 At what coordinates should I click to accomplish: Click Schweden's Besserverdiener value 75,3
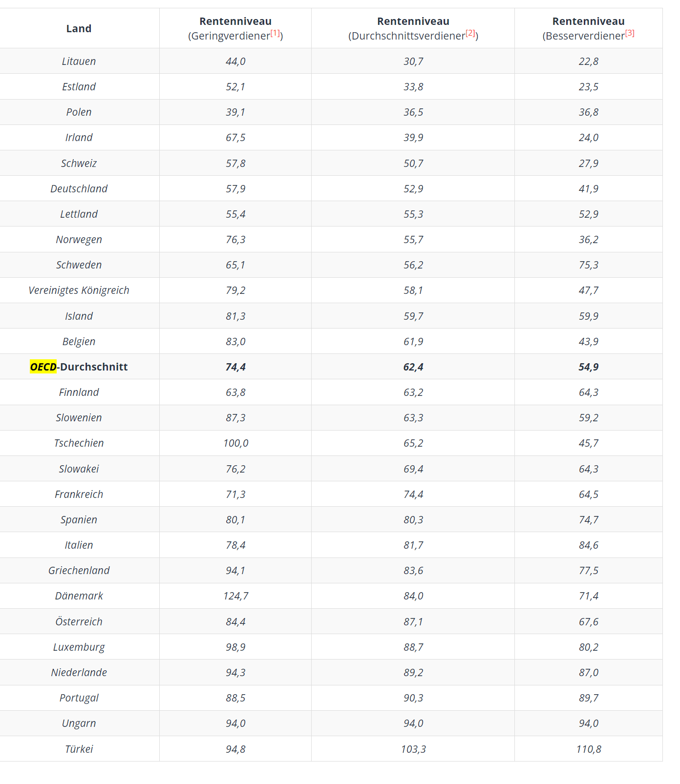point(589,265)
